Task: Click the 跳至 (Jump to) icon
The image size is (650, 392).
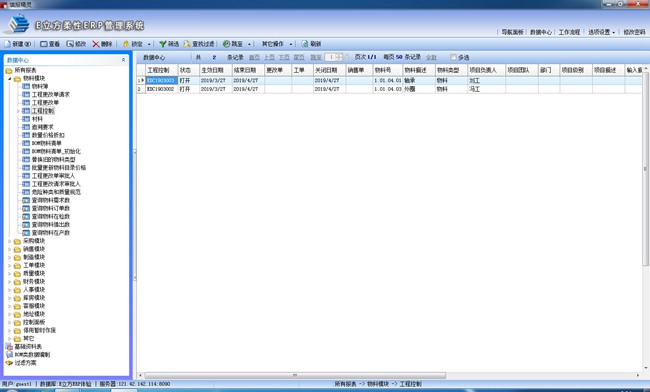Action: pos(226,44)
